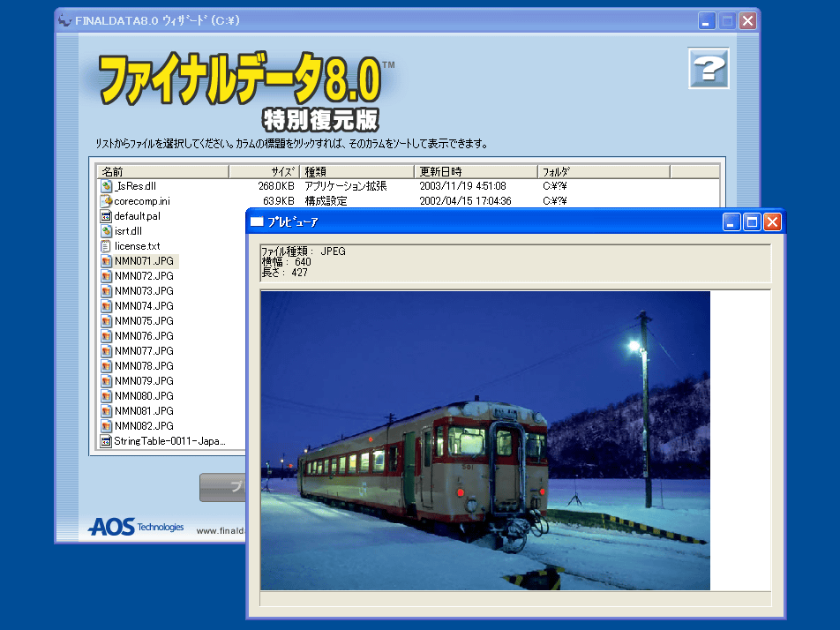
Task: Select the NMN077.JPG file name
Action: click(144, 351)
